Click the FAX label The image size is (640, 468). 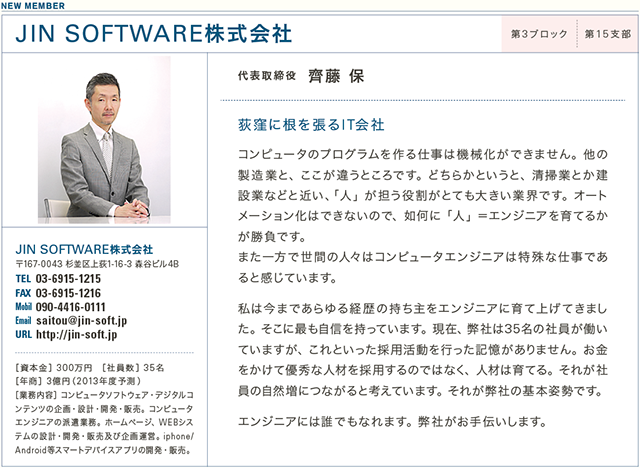click(23, 293)
